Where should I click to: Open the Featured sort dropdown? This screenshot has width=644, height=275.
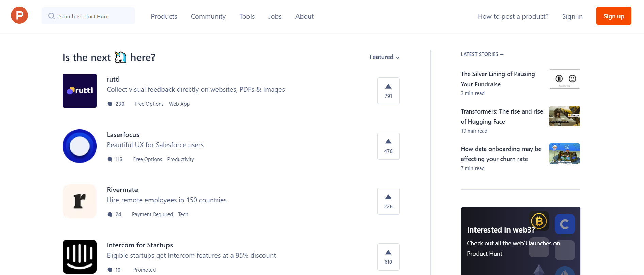tap(384, 57)
